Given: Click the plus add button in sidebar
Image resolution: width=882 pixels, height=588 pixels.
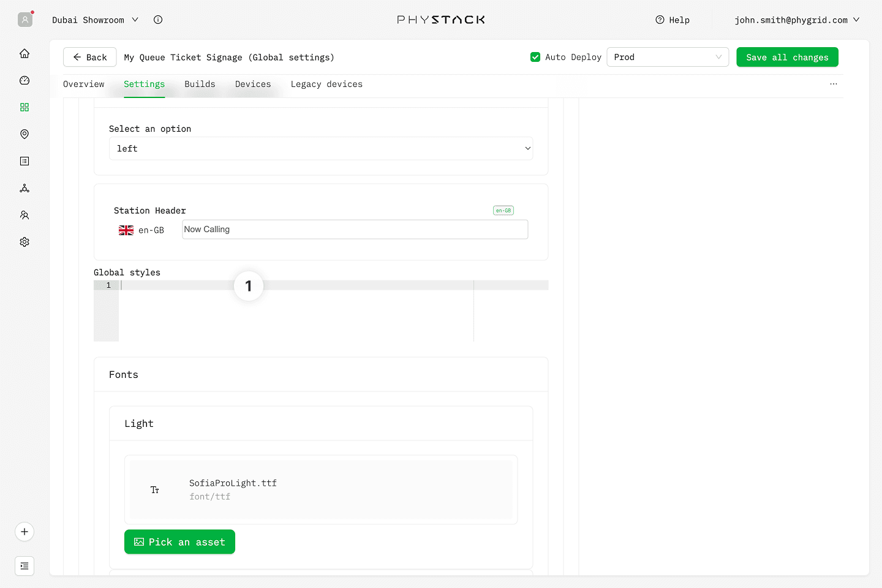Looking at the screenshot, I should [24, 532].
